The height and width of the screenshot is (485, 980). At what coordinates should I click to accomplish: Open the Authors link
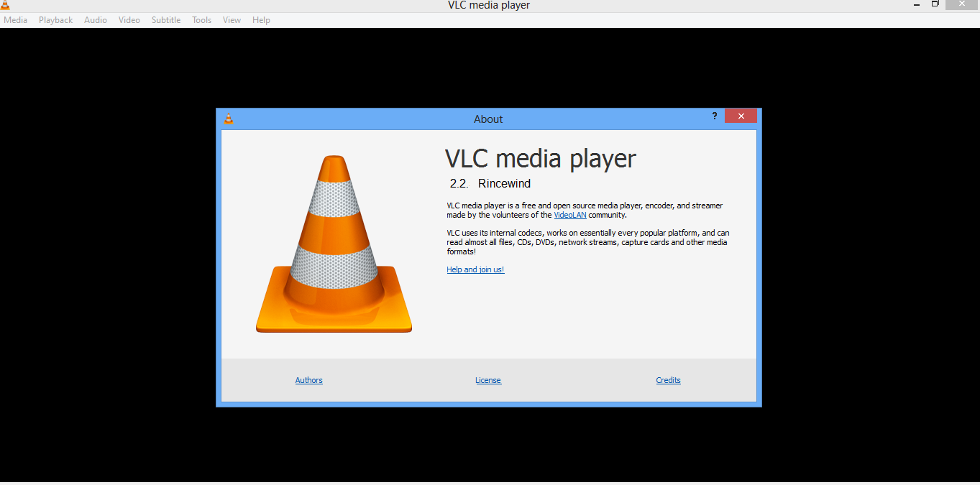[x=309, y=380]
